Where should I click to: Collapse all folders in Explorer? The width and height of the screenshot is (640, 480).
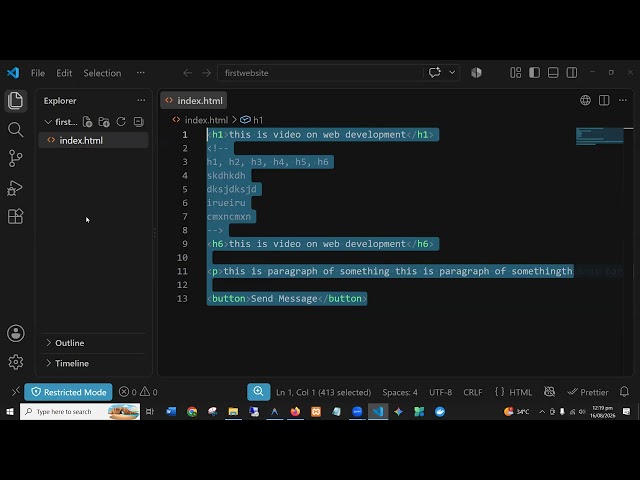coord(139,122)
